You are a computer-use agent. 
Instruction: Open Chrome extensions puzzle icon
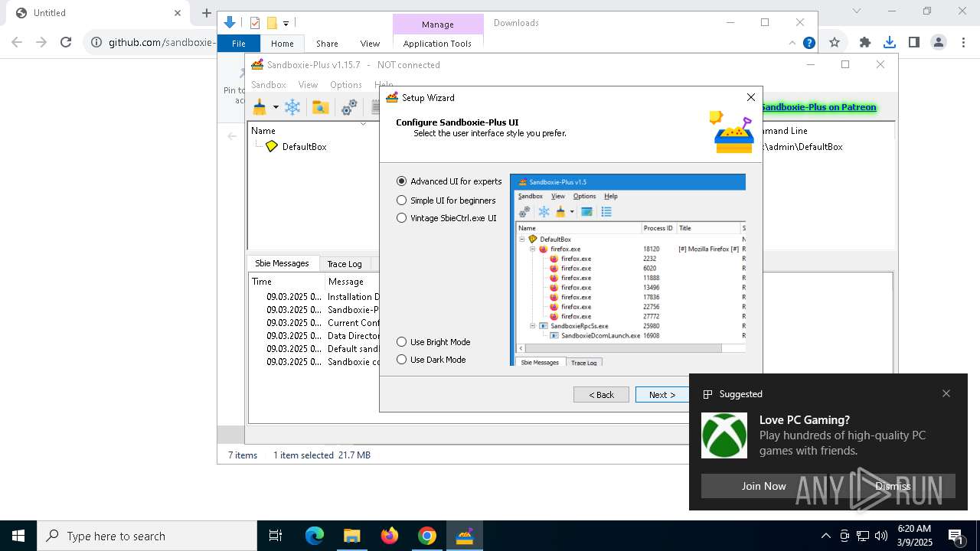coord(865,42)
